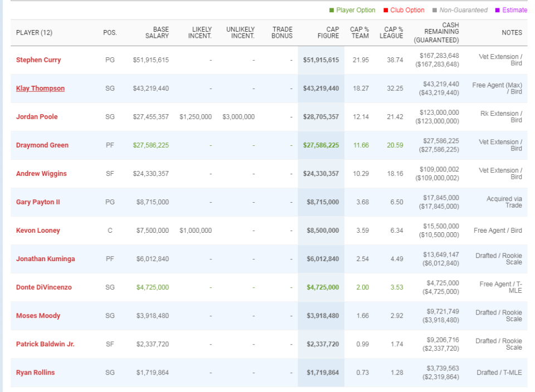This screenshot has width=535, height=392.
Task: Sort table by Cap Figure header
Action: point(328,33)
